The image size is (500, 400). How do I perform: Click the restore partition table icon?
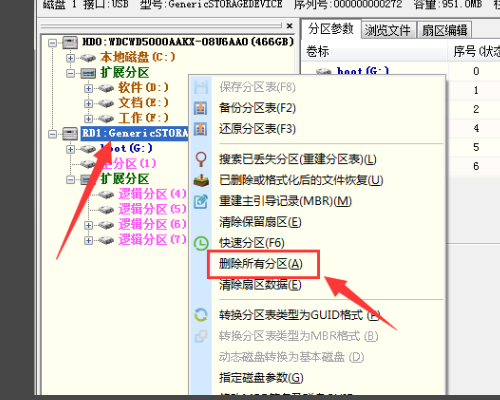(200, 129)
